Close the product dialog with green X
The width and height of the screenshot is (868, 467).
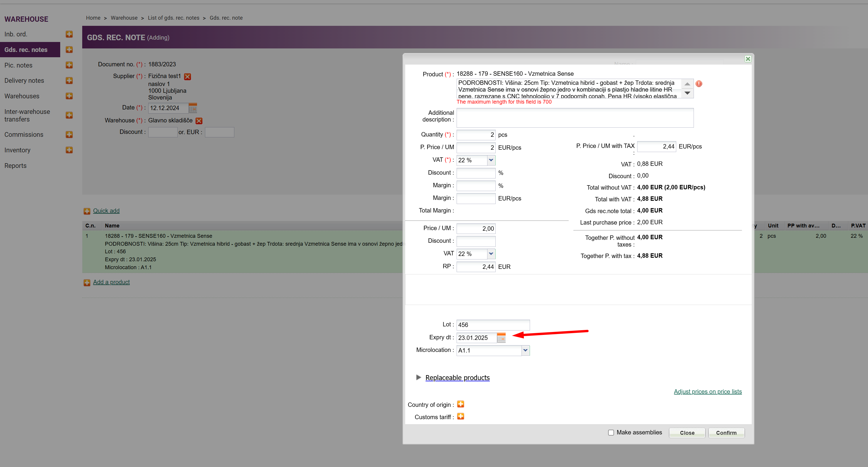[x=748, y=59]
